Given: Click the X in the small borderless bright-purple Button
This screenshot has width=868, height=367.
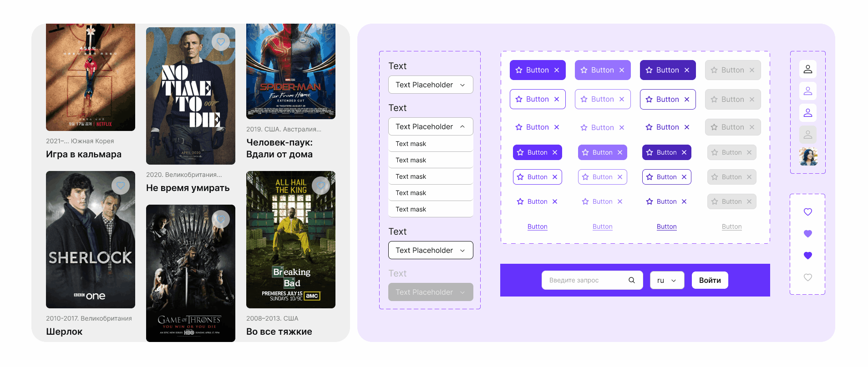Looking at the screenshot, I should [555, 201].
